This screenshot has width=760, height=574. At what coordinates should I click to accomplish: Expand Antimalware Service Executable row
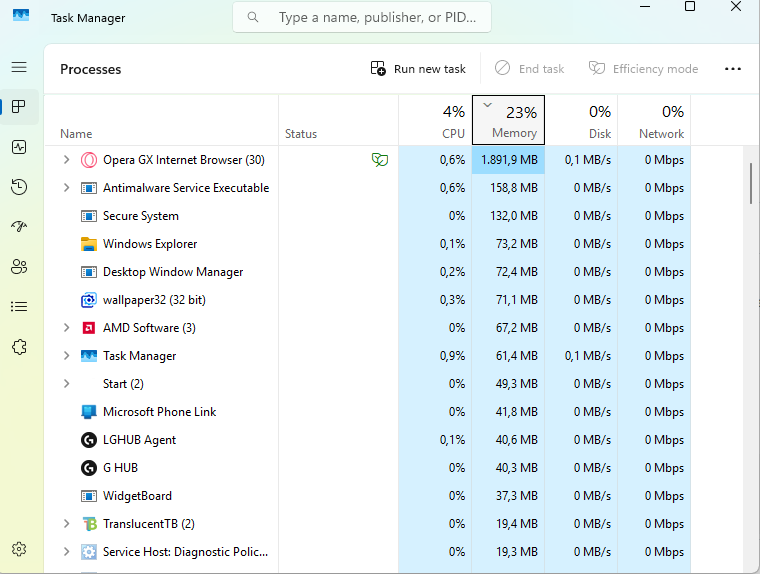pyautogui.click(x=66, y=188)
